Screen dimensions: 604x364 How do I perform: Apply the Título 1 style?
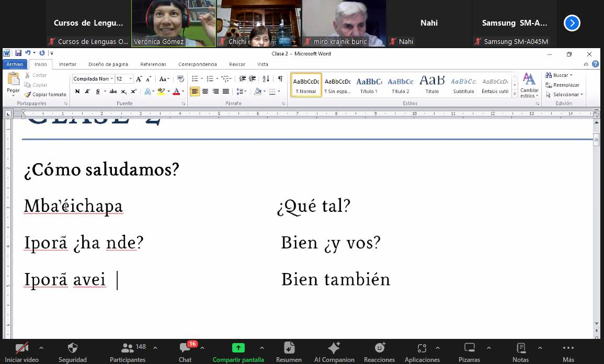click(369, 85)
